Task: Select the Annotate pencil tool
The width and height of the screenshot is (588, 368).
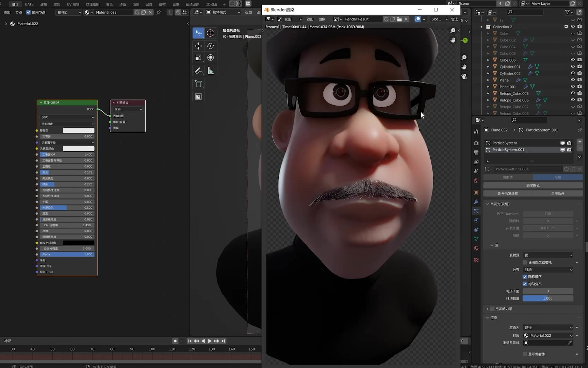Action: point(198,71)
